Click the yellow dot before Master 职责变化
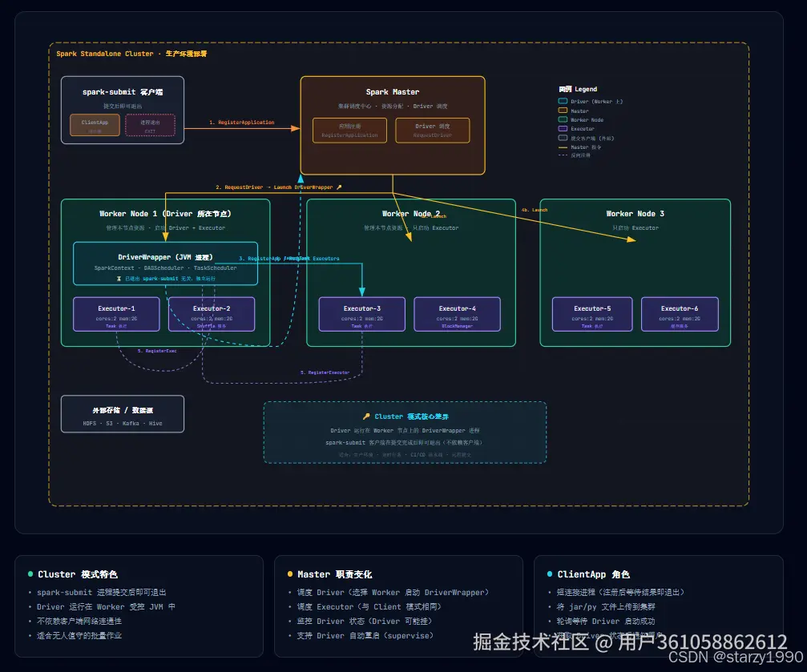This screenshot has height=672, width=807. [x=290, y=573]
